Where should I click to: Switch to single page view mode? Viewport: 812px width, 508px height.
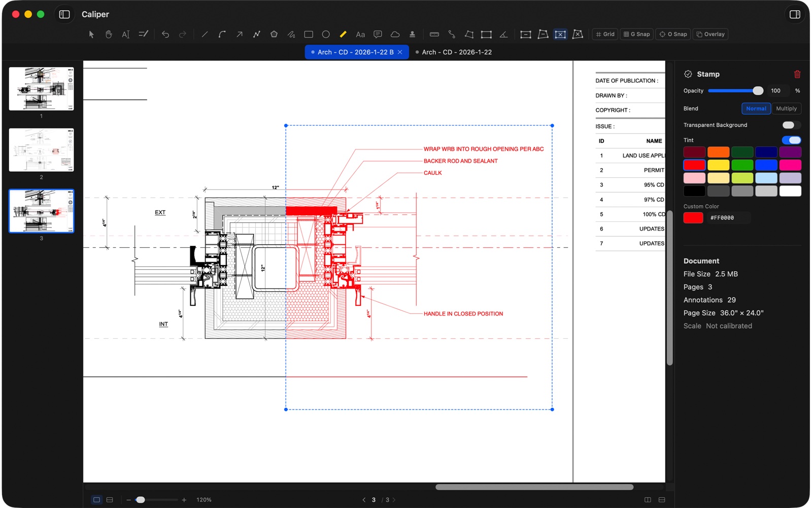[96, 500]
